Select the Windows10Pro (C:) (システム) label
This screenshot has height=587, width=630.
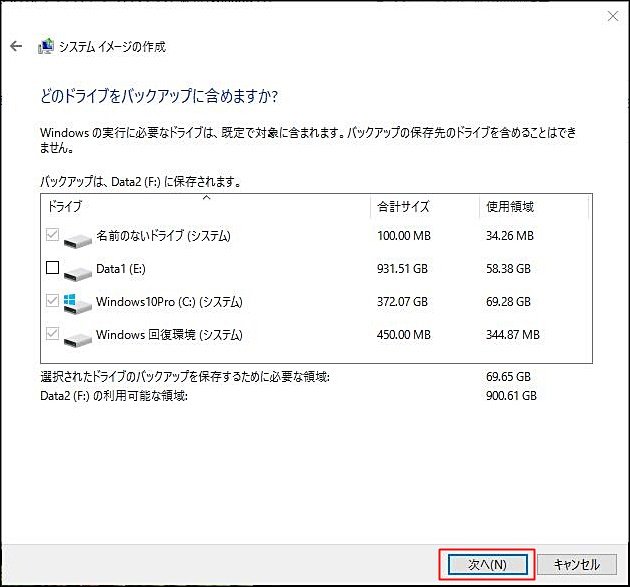tap(169, 302)
